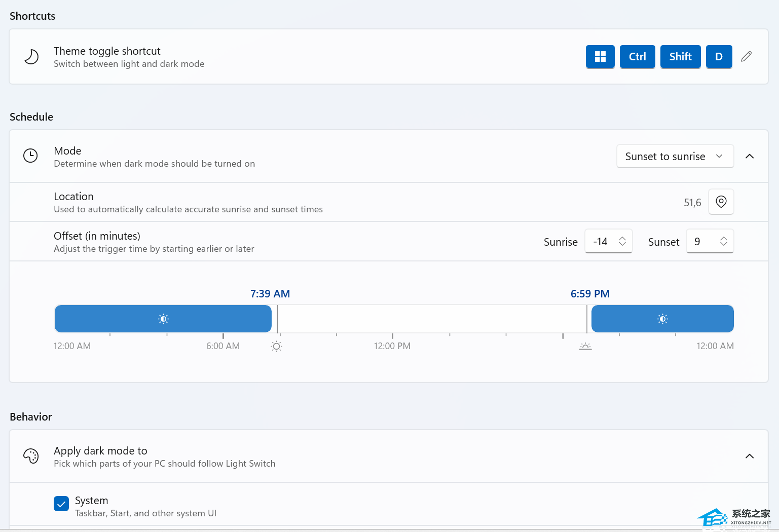Viewport: 779px width, 532px height.
Task: Click the D key button
Action: (719, 57)
